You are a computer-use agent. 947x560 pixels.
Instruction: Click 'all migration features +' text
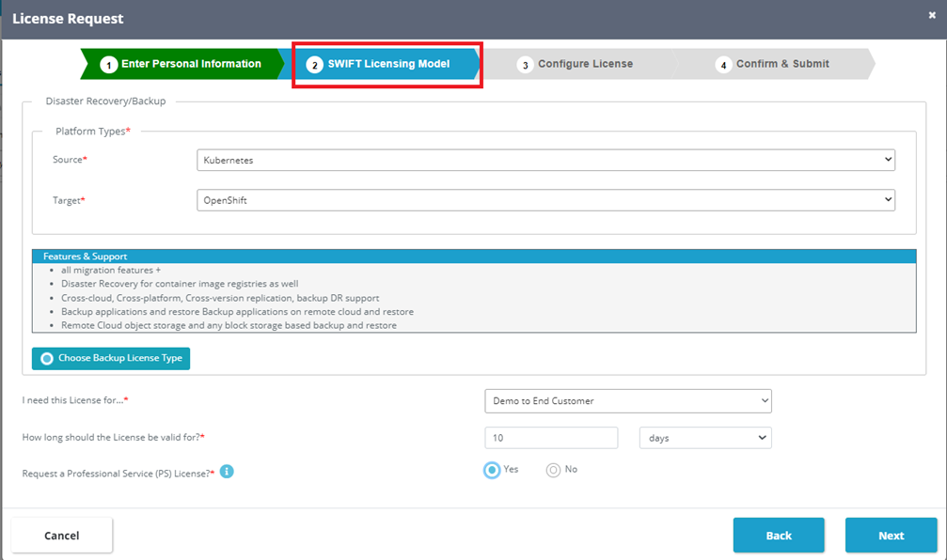pos(111,271)
